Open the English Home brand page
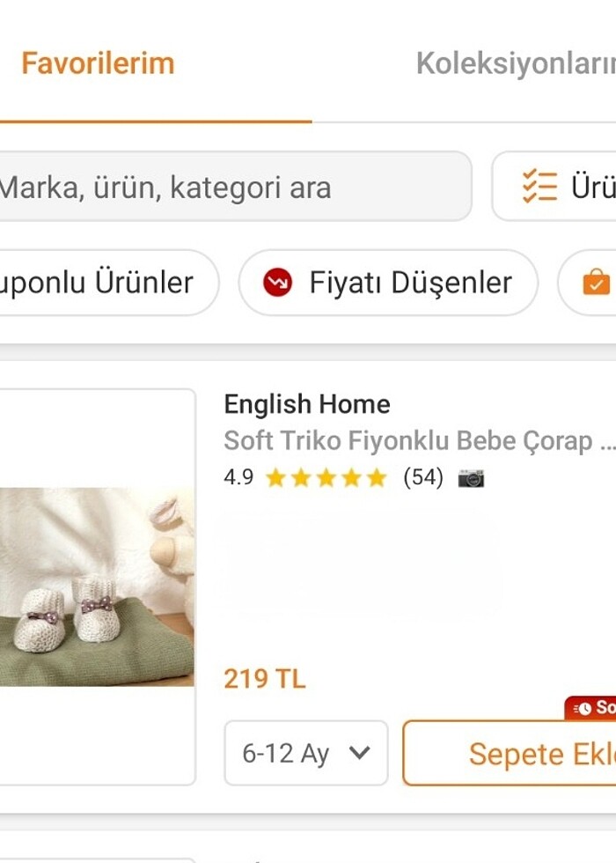This screenshot has width=616, height=863. [x=306, y=404]
